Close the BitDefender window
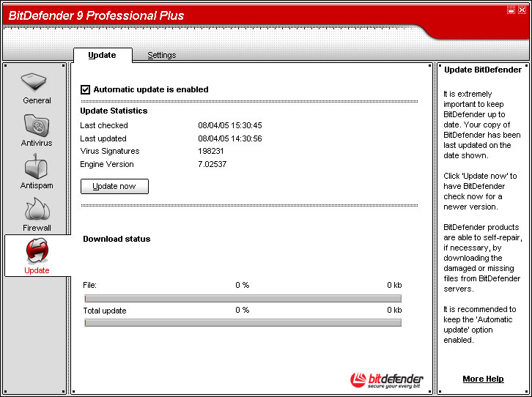Viewport: 532px width, 397px height. tap(522, 10)
